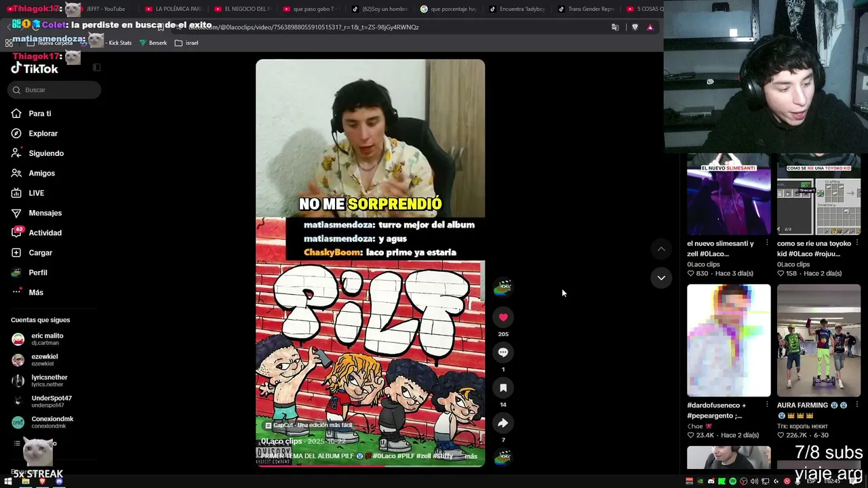The image size is (868, 488).
Task: Click the Amigos icon
Action: 16,174
